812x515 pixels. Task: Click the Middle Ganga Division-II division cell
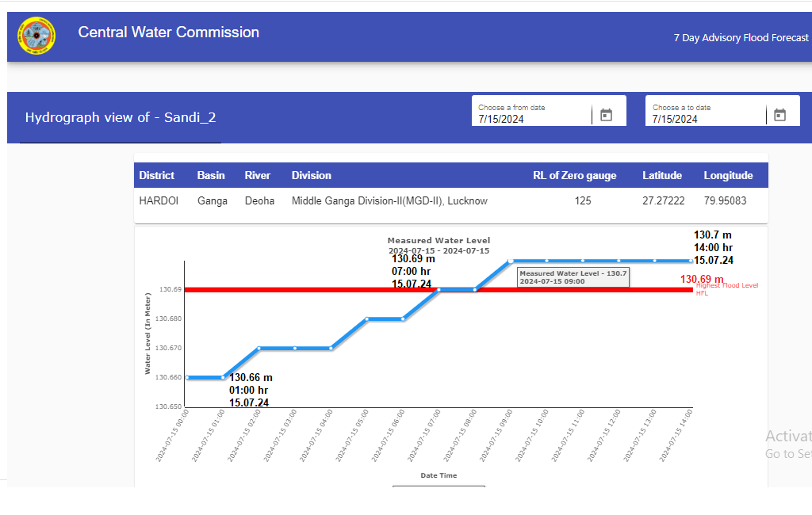click(x=389, y=201)
